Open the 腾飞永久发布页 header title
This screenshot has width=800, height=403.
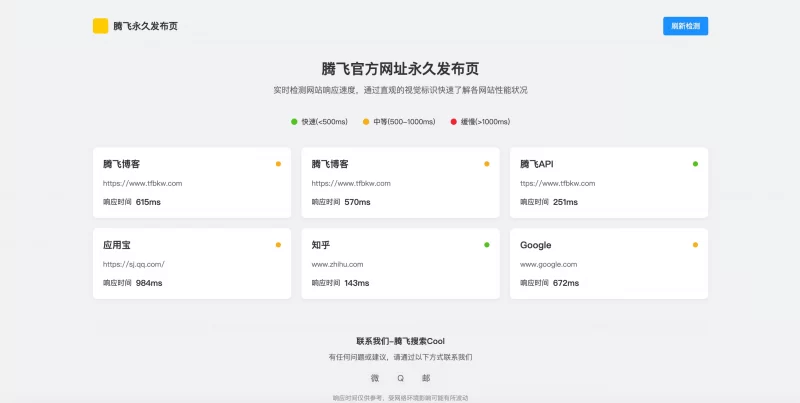pos(145,27)
